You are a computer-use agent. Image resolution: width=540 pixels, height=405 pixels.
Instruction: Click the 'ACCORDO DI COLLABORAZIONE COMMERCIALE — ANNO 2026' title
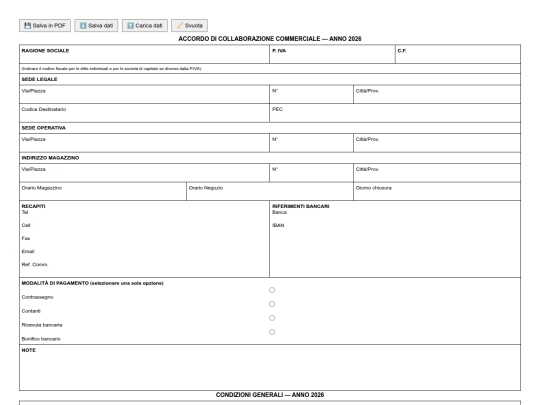click(x=270, y=39)
